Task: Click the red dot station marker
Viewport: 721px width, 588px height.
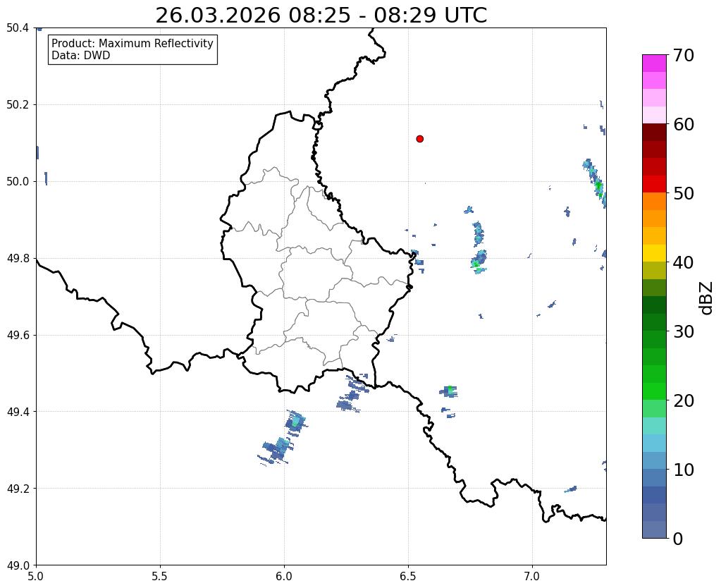Action: click(419, 139)
